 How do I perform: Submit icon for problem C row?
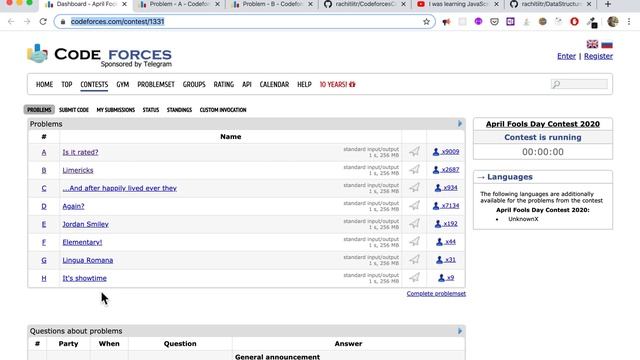(x=414, y=188)
